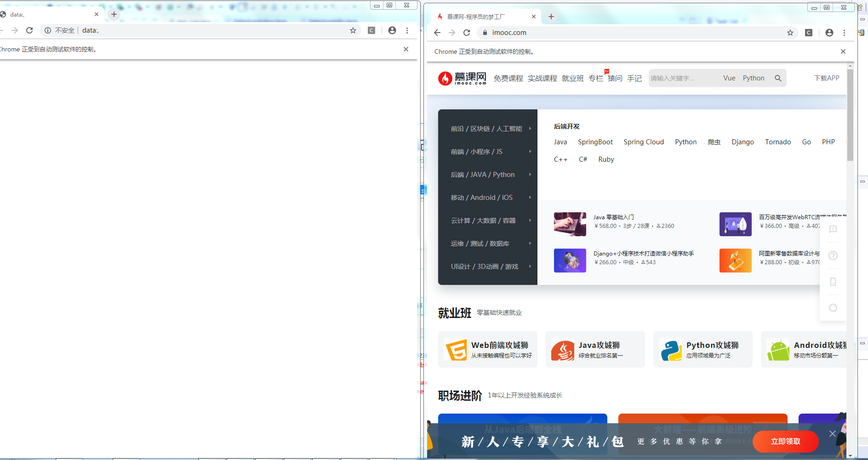The image size is (868, 460).
Task: Click forward arrow in imooc window
Action: click(x=452, y=33)
